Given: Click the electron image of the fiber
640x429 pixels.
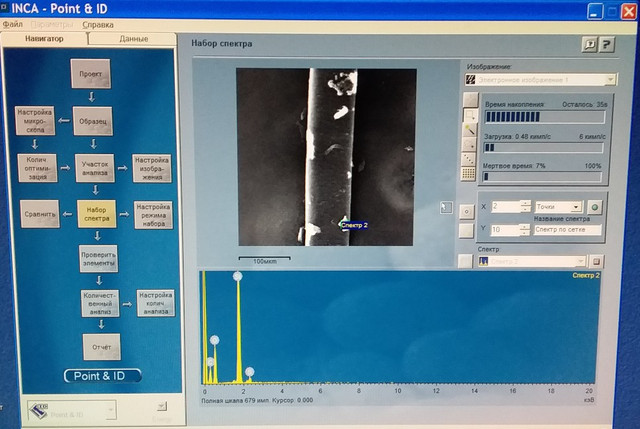Looking at the screenshot, I should 326,157.
